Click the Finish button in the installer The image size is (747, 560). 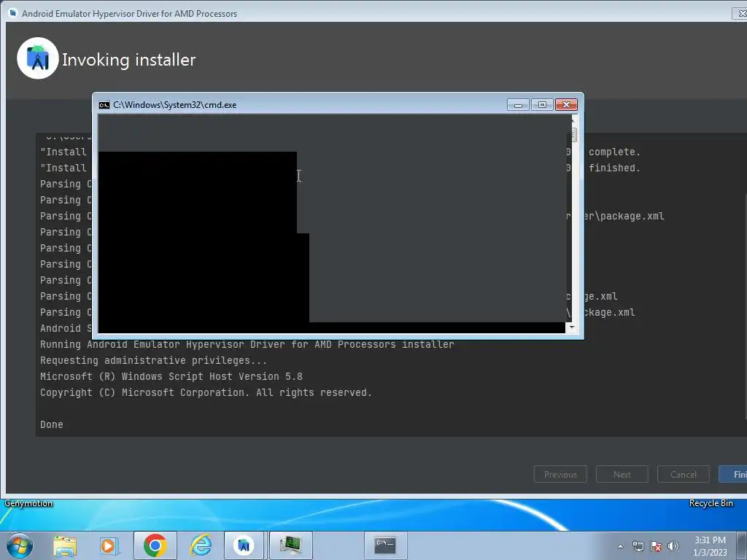[x=733, y=474]
